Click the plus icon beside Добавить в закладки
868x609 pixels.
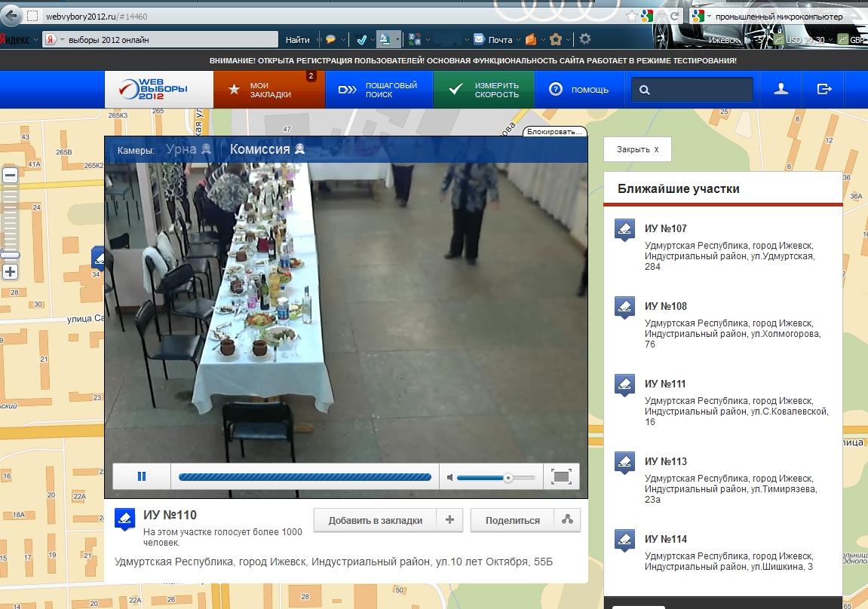coord(449,520)
